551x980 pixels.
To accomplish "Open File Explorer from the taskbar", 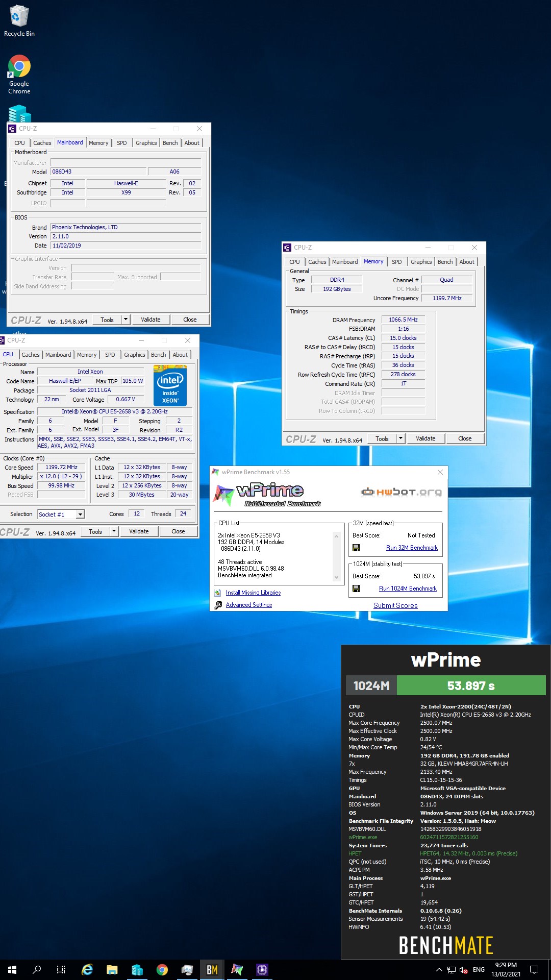I will coord(112,970).
